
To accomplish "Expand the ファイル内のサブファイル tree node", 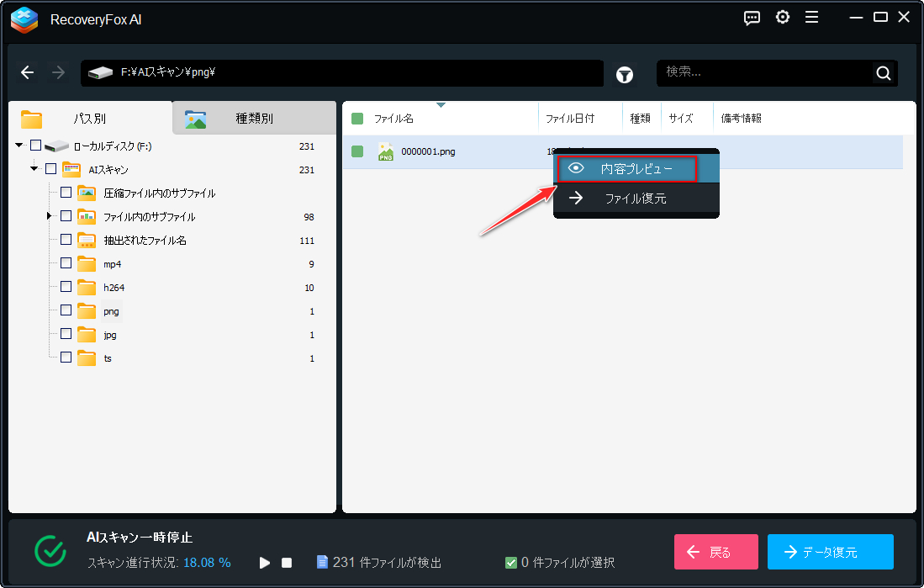I will [50, 216].
